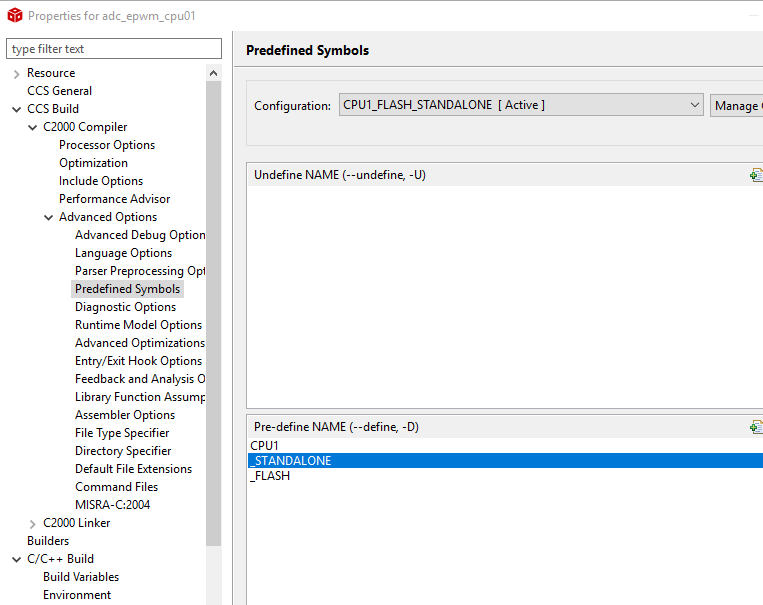The height and width of the screenshot is (605, 763).
Task: Select CCS General in the tree
Action: (x=59, y=91)
